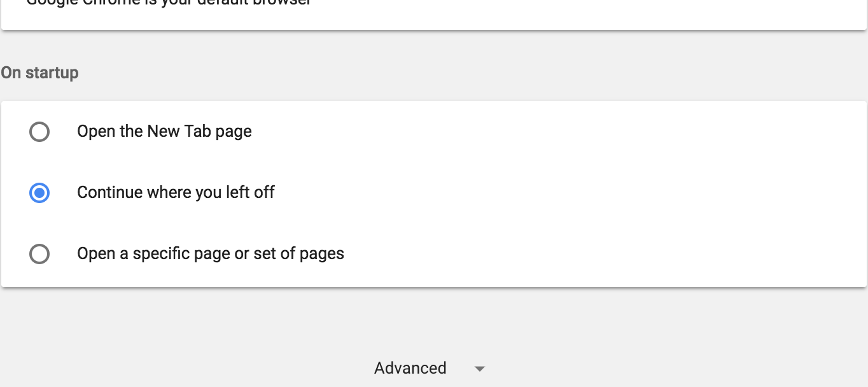Viewport: 868px width, 387px height.
Task: Click "Open a specific page or set of pages" text
Action: pyautogui.click(x=210, y=254)
